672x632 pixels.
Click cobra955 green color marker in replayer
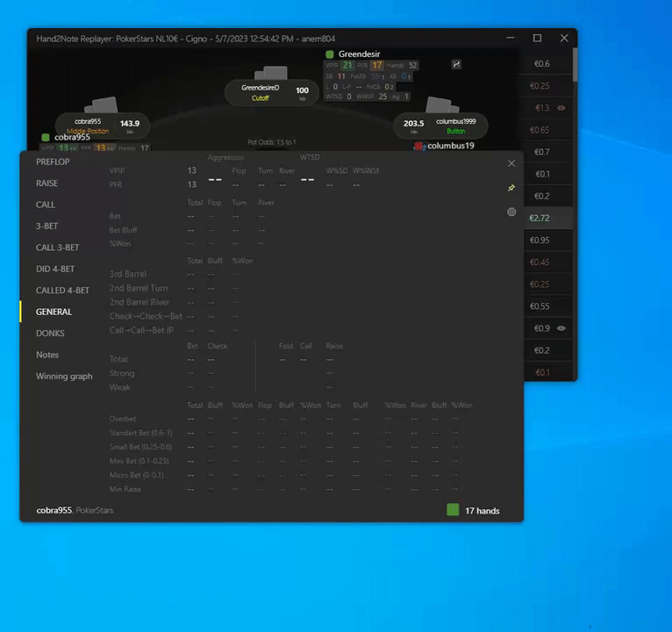[46, 137]
